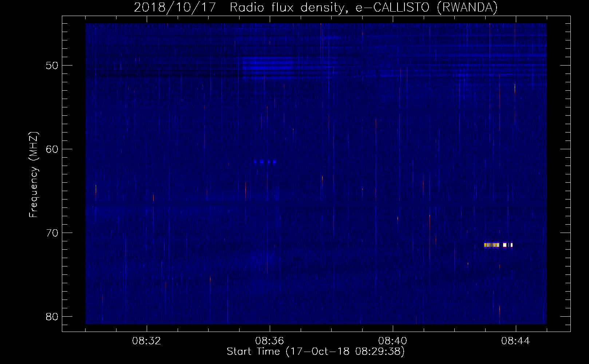The image size is (589, 364).
Task: Click the 80 frequency tick label
Action: tap(52, 317)
